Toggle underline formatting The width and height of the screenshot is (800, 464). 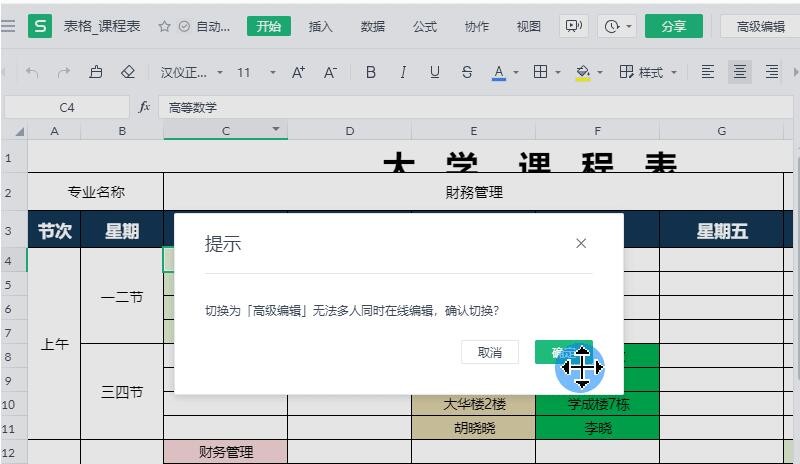(x=435, y=72)
